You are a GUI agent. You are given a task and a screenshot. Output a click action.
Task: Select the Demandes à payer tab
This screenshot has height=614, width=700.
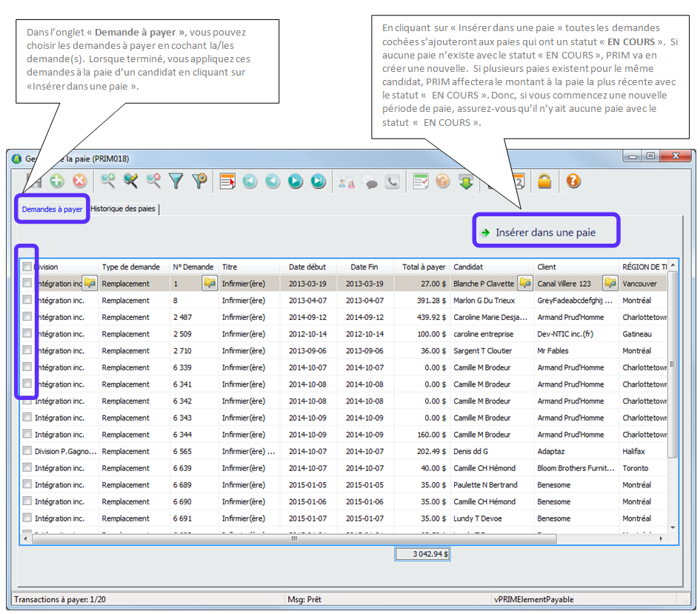tap(52, 210)
